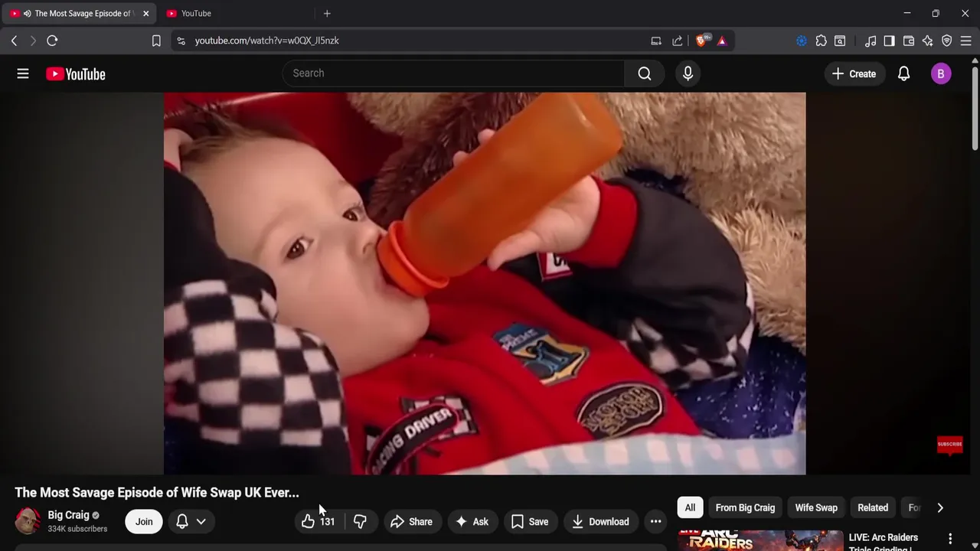980x551 pixels.
Task: Click the Create button
Action: pos(854,73)
